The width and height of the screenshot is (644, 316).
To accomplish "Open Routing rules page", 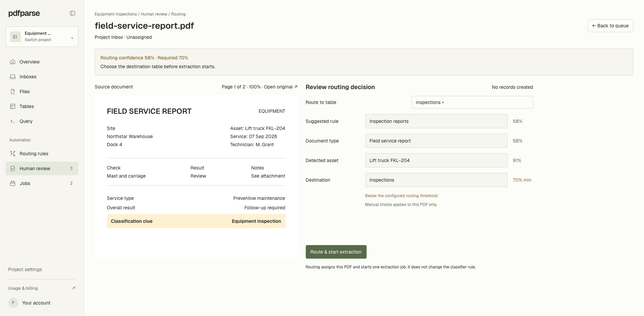I will [42, 154].
